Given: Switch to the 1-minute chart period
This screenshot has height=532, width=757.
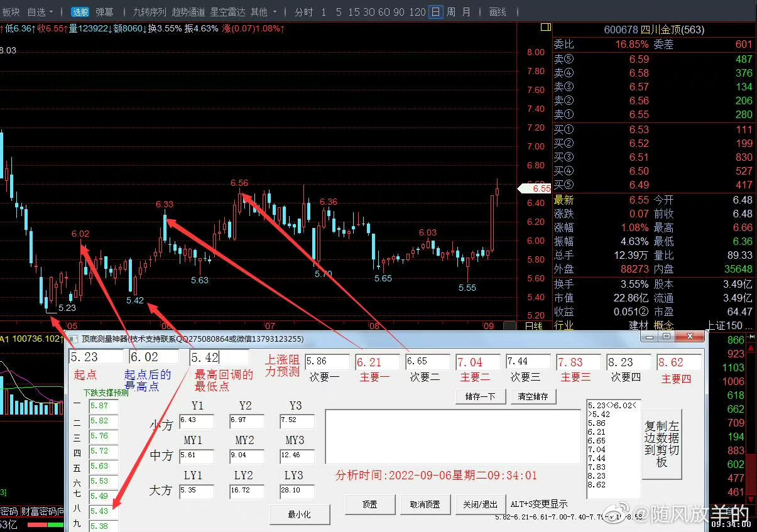Looking at the screenshot, I should coord(324,12).
